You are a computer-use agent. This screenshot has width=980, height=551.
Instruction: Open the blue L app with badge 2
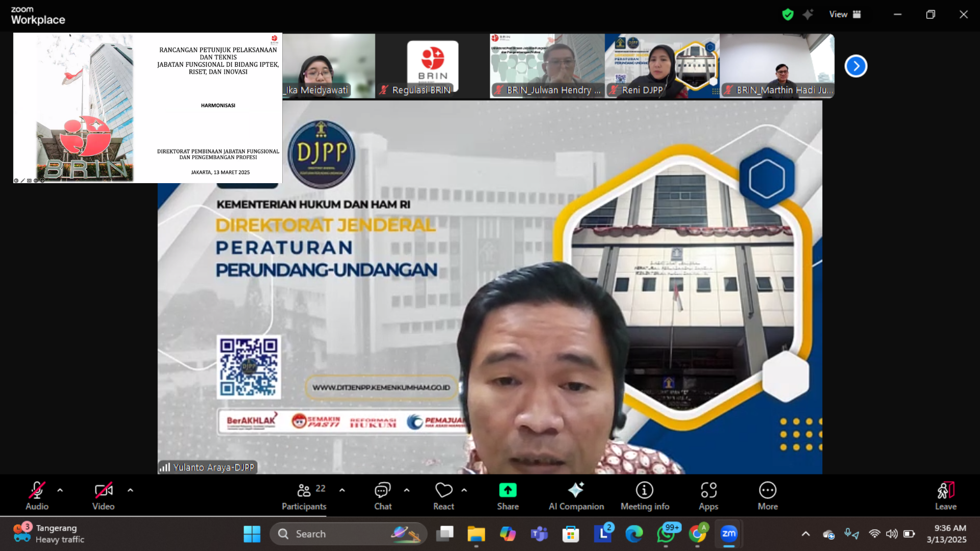pyautogui.click(x=603, y=534)
